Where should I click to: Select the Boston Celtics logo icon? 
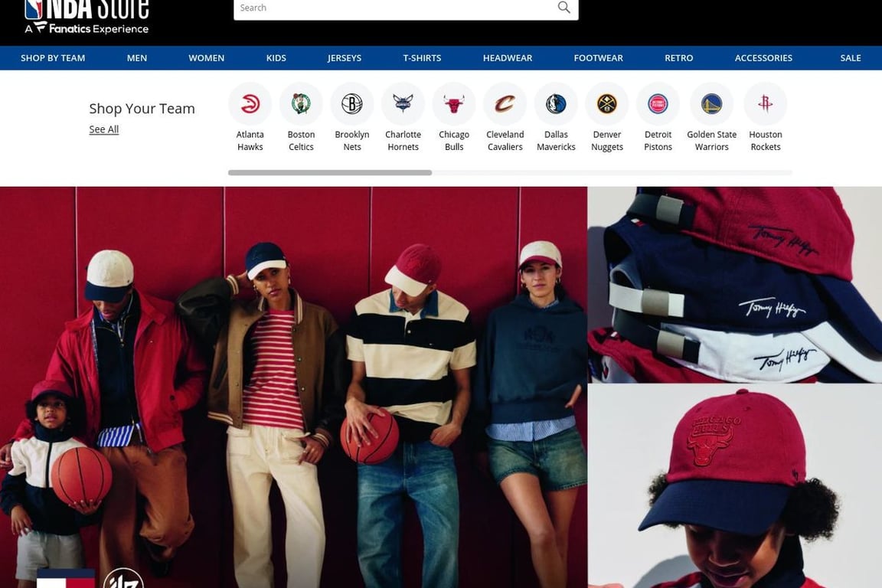coord(301,104)
